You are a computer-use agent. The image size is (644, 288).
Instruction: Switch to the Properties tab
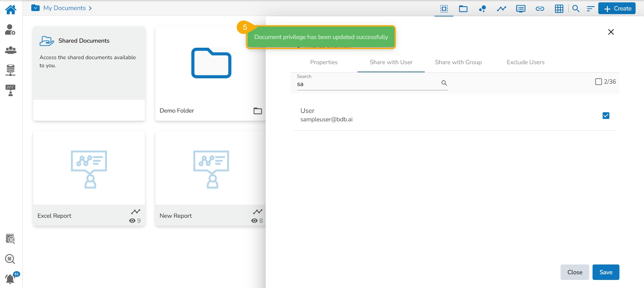[324, 62]
